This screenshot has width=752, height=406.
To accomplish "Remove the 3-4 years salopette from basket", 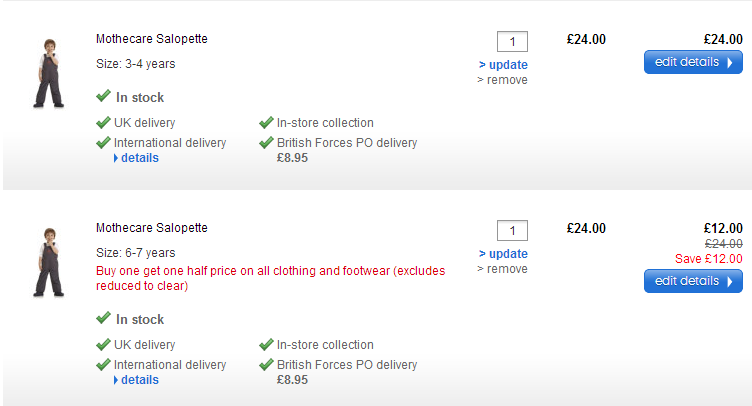I will tap(506, 80).
